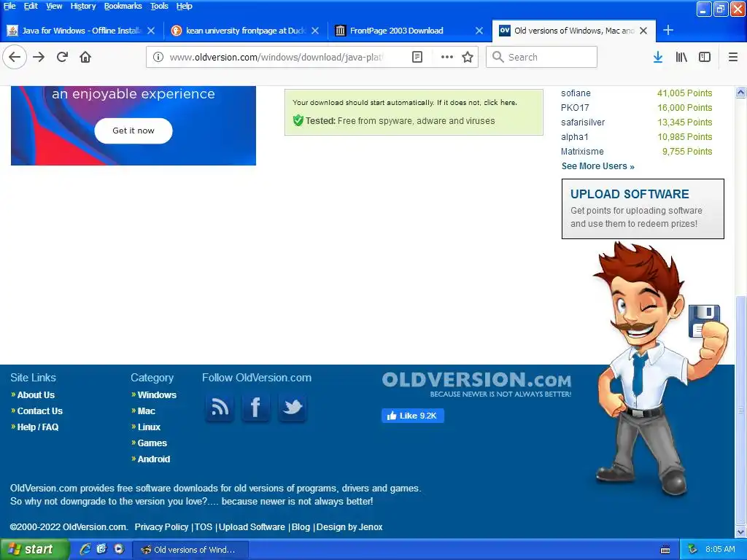Click the scrollbar down arrow

click(x=740, y=532)
